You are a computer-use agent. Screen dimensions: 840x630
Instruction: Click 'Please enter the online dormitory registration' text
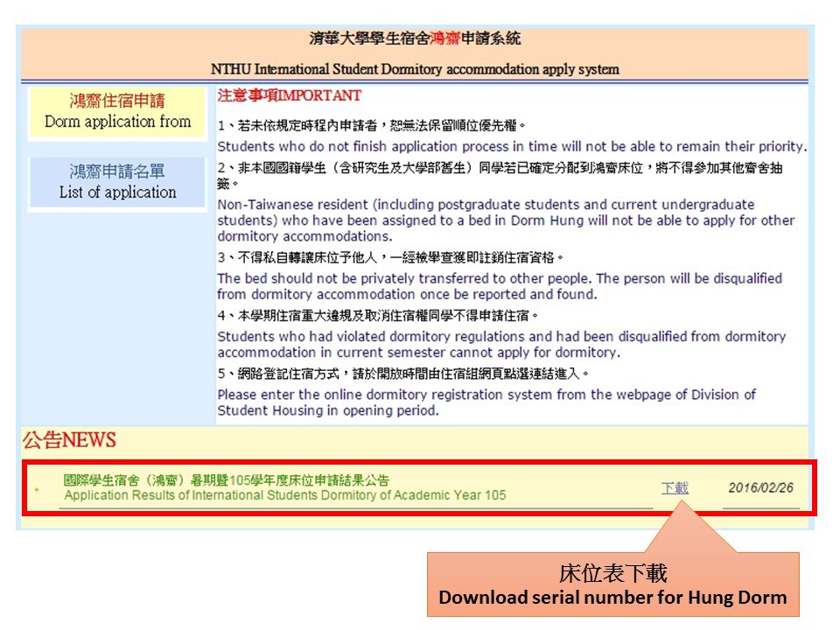tap(486, 402)
